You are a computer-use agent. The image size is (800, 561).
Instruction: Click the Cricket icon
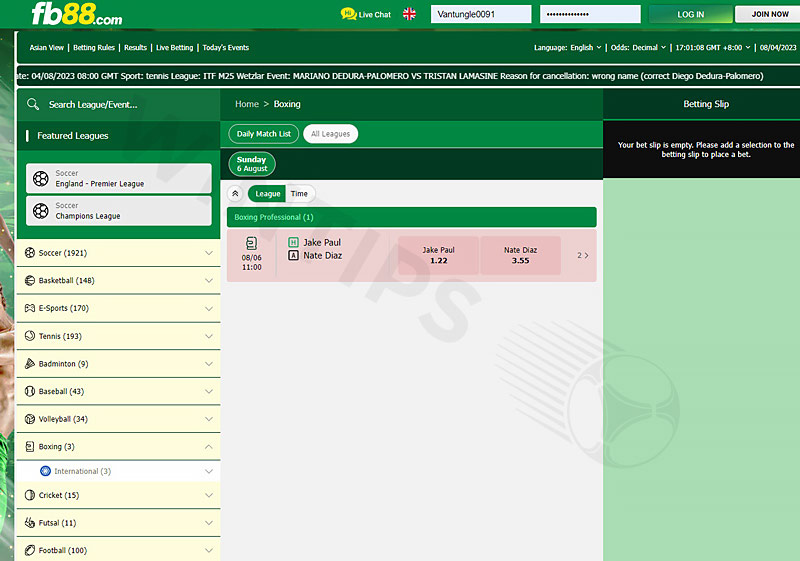[30, 495]
